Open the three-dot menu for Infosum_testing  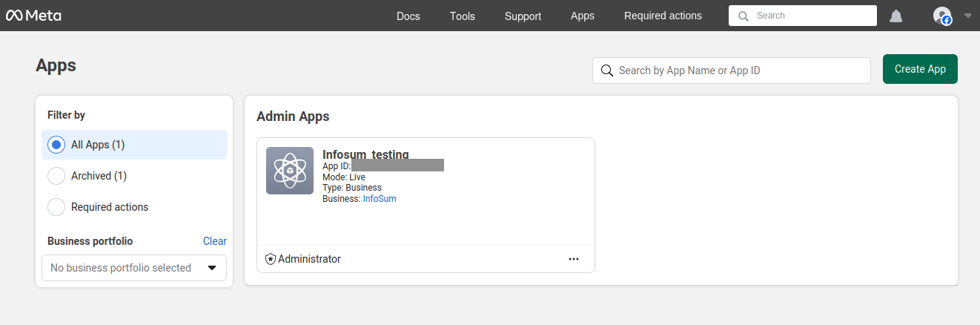(574, 259)
